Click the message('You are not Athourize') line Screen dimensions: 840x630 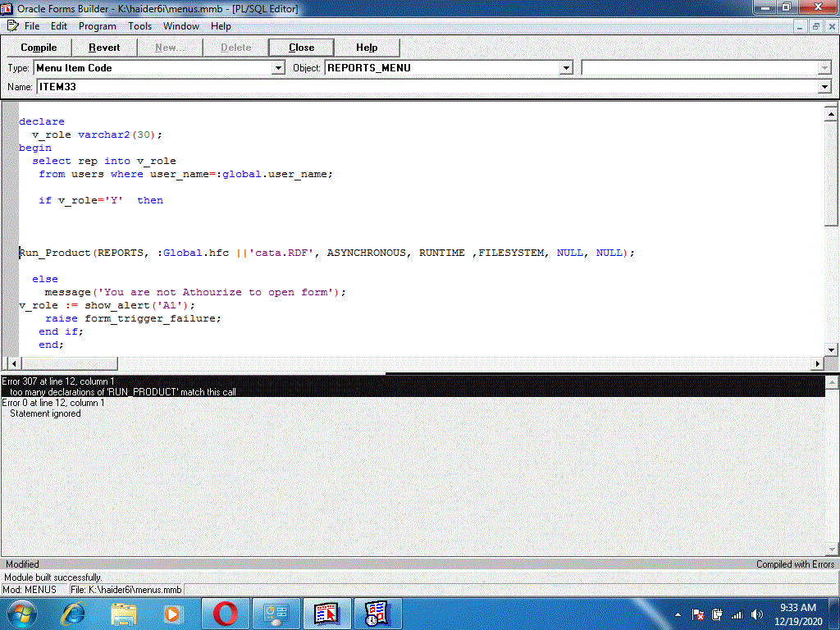(x=195, y=293)
